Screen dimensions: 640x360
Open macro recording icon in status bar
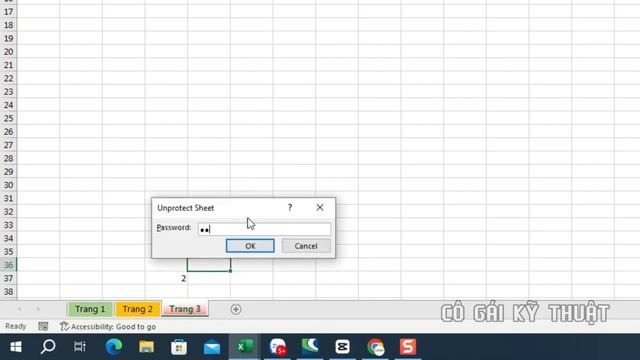click(x=43, y=326)
